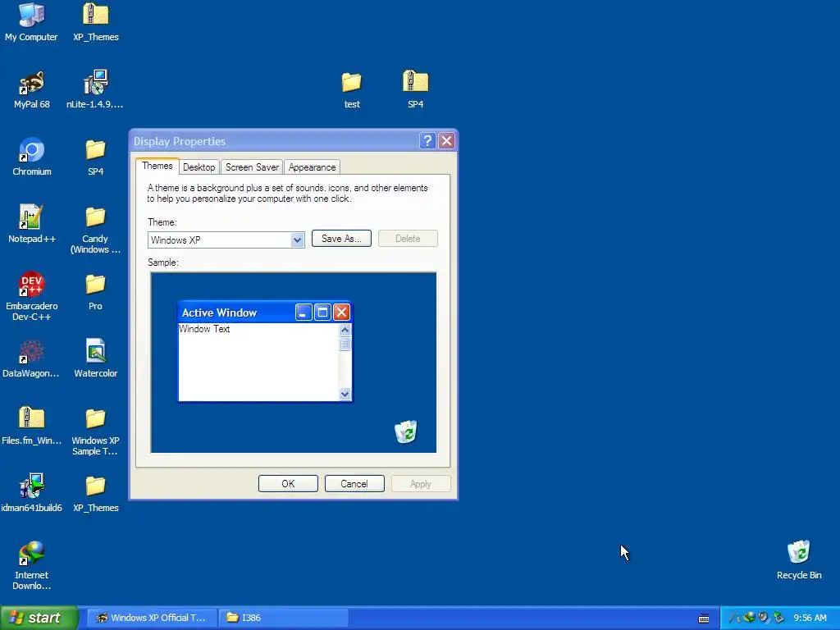Screen dimensions: 840x630
Task: Select the Candy (Windows…) folder
Action: coord(95,229)
